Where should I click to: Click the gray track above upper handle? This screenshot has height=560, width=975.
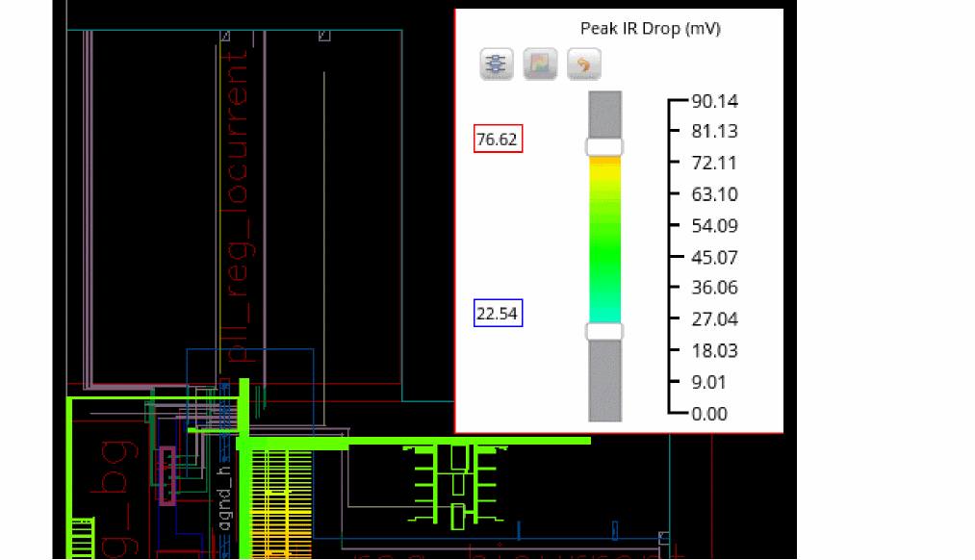point(604,114)
